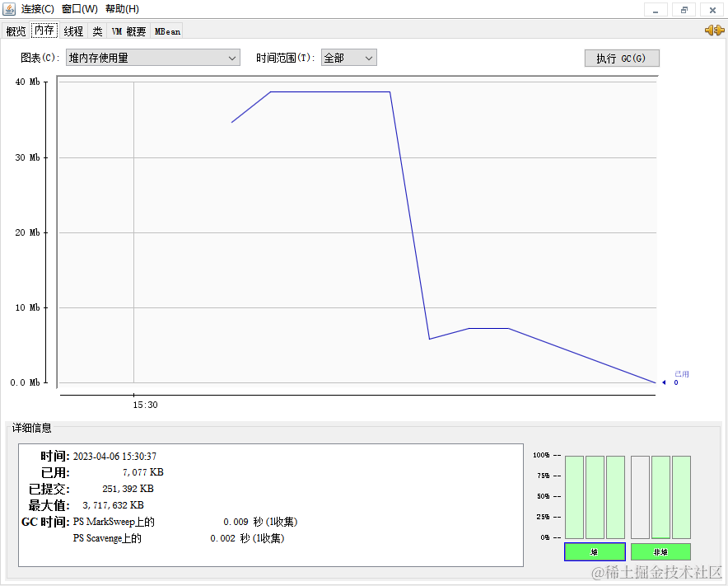The height and width of the screenshot is (586, 728).
Task: Click the 详细信息 section title
Action: [31, 428]
